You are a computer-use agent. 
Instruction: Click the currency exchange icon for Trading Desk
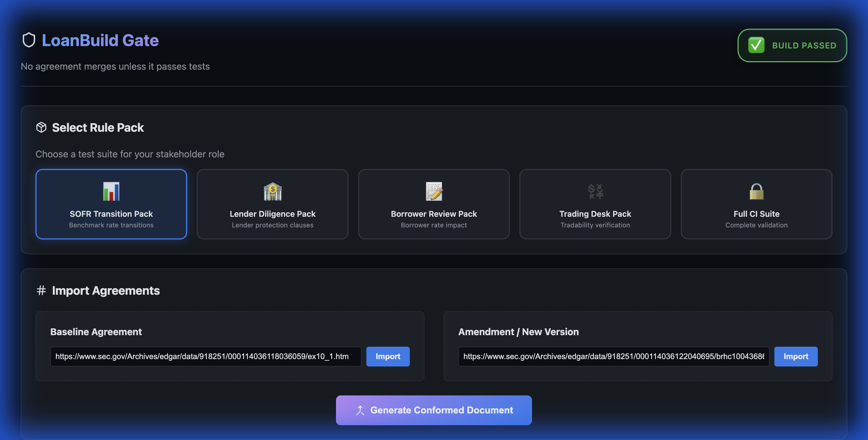pos(595,191)
